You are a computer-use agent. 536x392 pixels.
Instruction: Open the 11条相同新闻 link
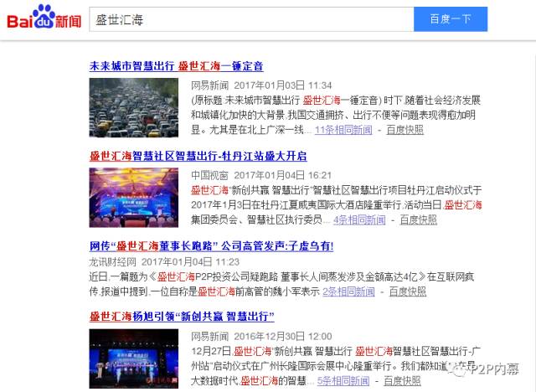(343, 130)
